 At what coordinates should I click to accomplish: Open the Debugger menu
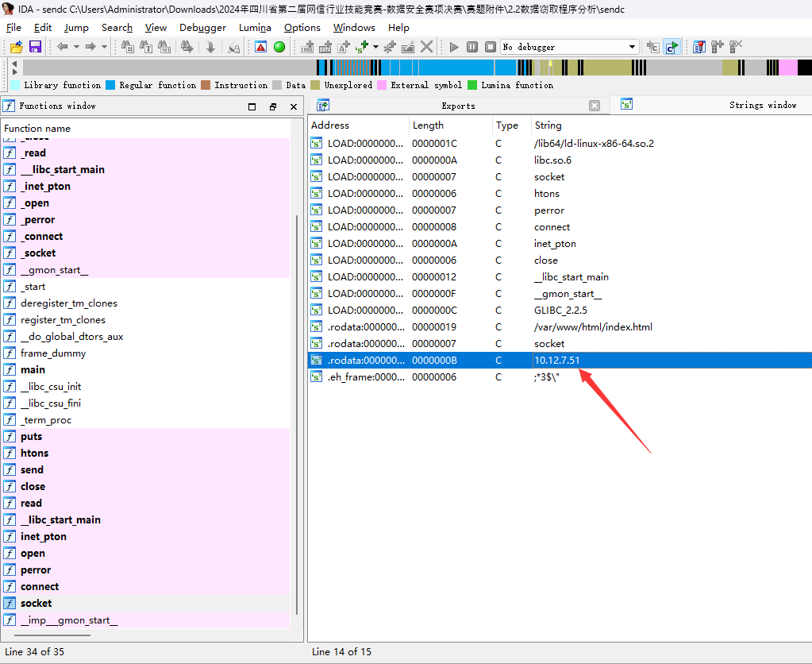tap(202, 28)
